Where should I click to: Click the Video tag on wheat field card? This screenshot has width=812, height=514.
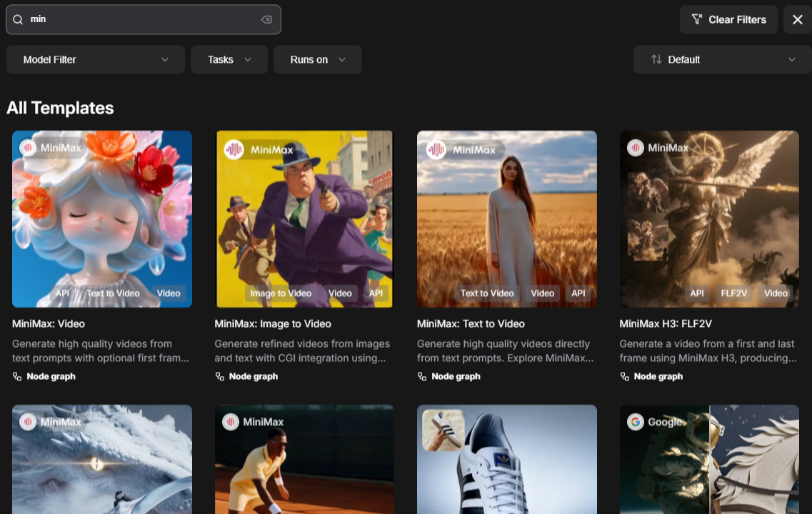tap(543, 293)
